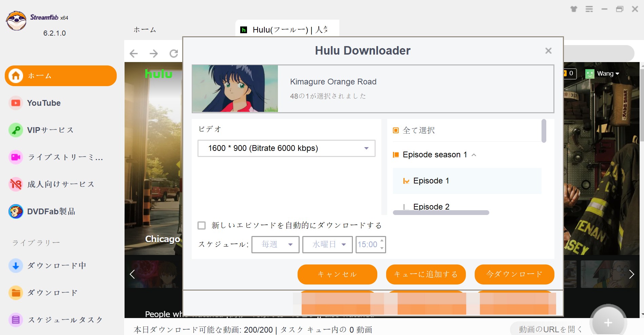The image size is (644, 335).
Task: Click Wang profile avatar icon
Action: (590, 74)
